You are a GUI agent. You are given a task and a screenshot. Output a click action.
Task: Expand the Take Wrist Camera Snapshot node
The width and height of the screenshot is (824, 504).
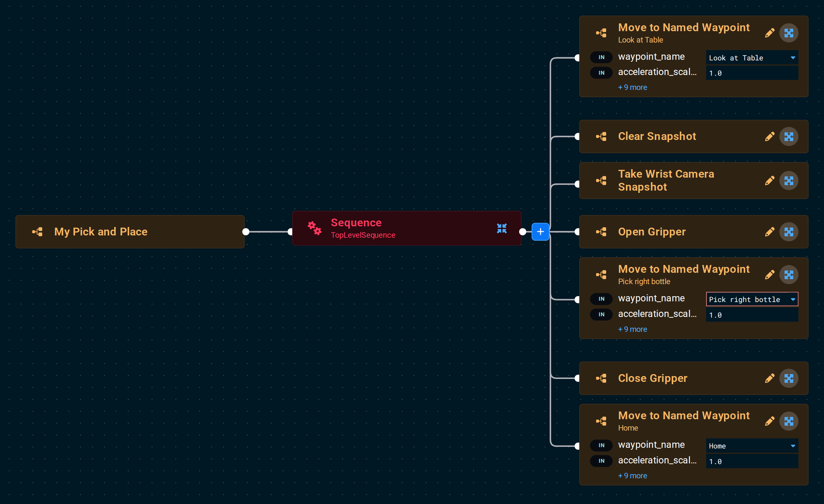tap(789, 181)
